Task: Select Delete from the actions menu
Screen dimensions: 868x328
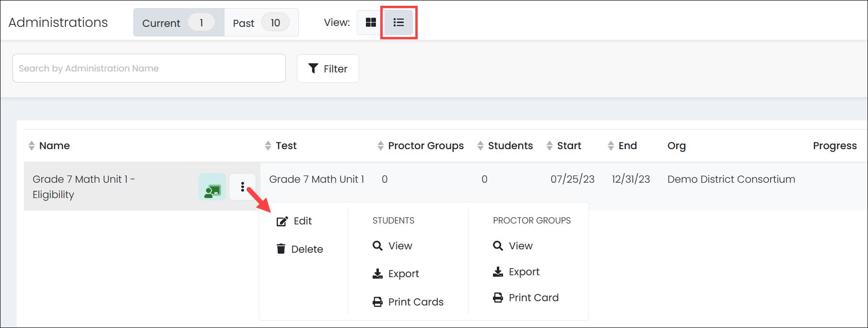Action: [x=300, y=249]
